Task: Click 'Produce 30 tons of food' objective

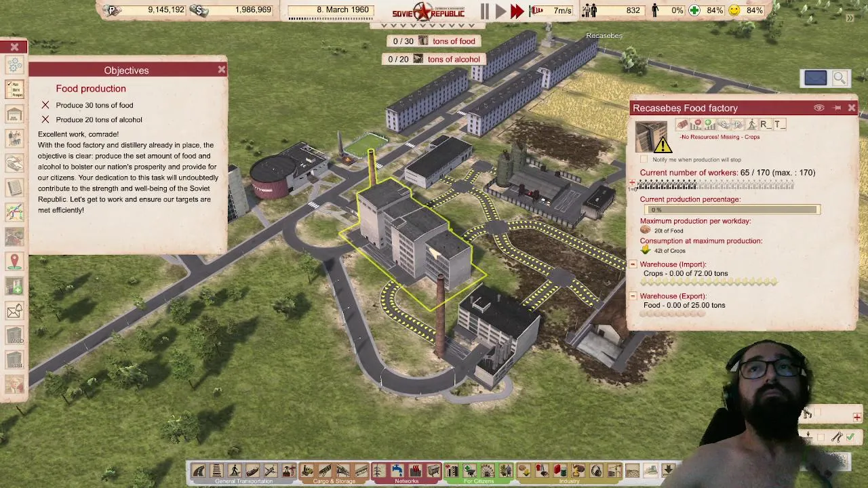Action: click(x=94, y=105)
